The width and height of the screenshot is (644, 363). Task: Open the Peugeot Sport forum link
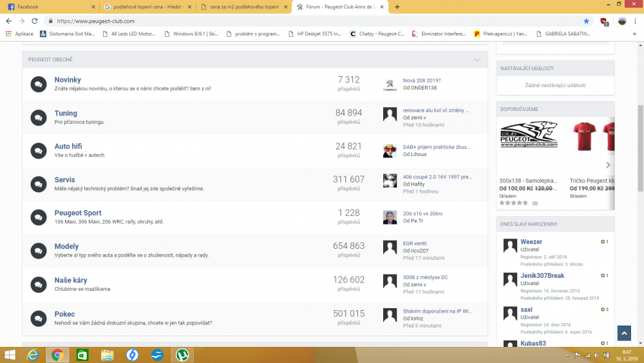point(78,213)
